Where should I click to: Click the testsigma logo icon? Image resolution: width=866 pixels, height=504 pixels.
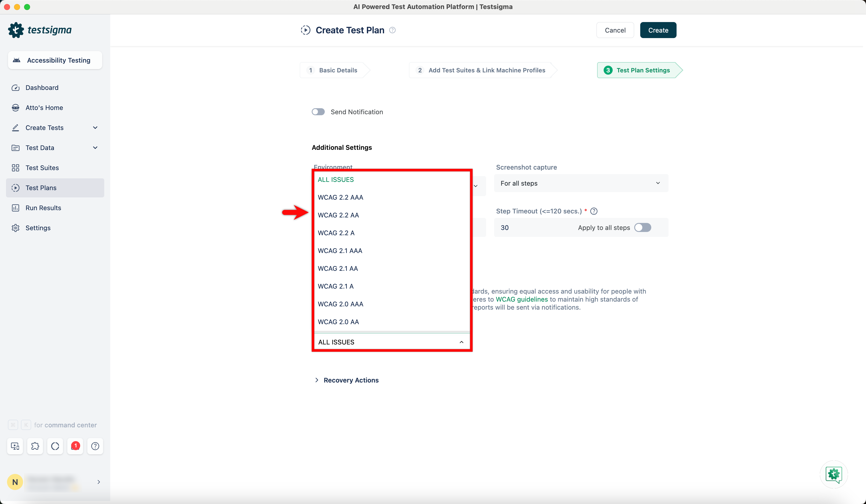(16, 30)
